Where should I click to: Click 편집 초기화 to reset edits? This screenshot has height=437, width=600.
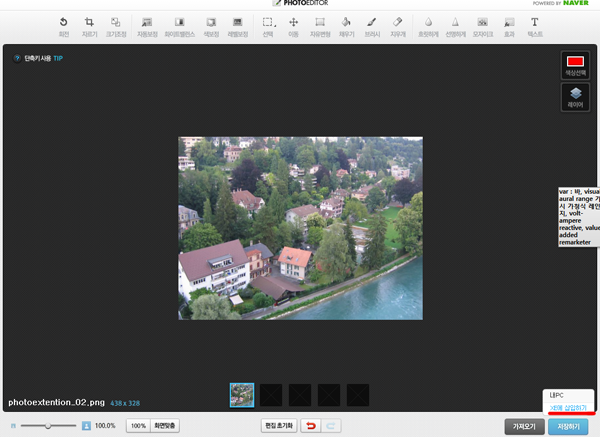279,426
